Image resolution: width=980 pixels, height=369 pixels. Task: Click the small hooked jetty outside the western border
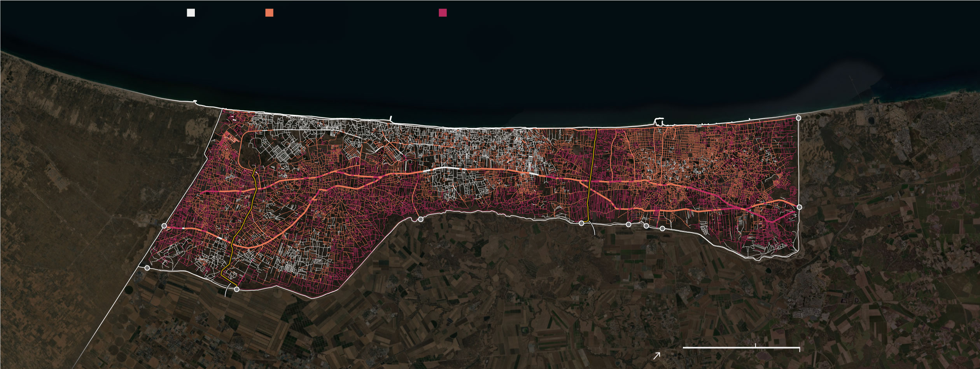[x=195, y=102]
